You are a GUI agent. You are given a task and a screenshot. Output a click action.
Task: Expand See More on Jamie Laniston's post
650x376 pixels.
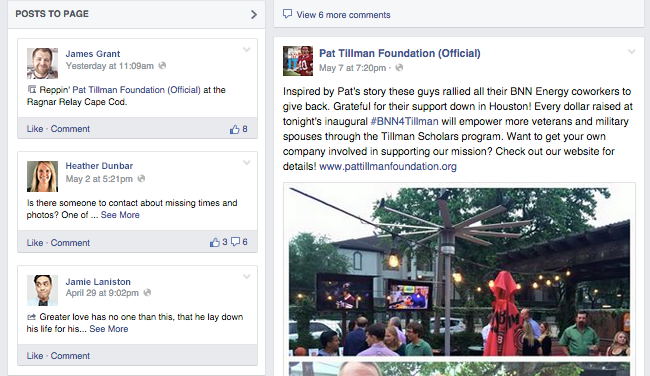[109, 329]
